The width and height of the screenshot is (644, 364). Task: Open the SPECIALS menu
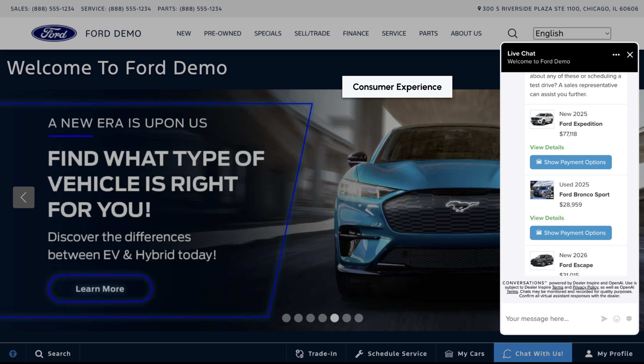[x=268, y=33]
